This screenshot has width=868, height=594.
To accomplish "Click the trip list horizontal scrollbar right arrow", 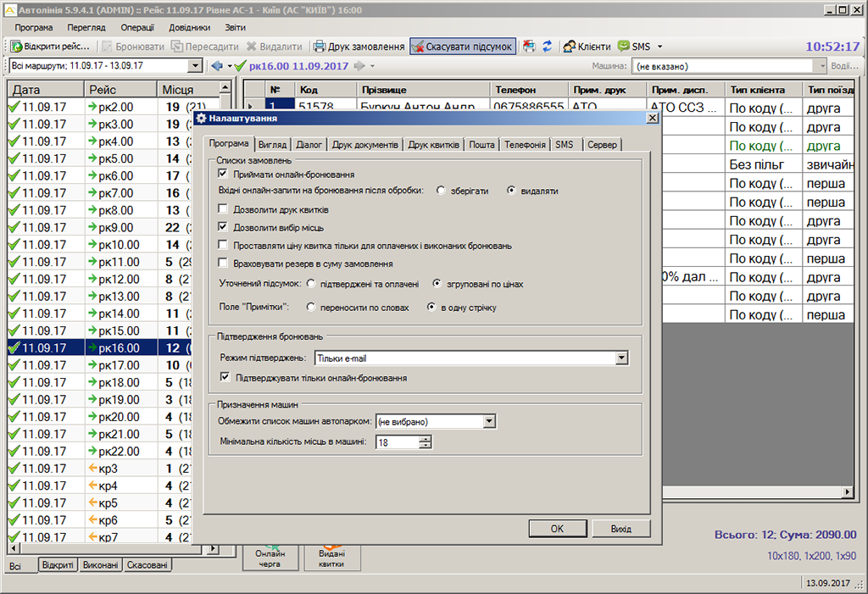I will point(213,548).
